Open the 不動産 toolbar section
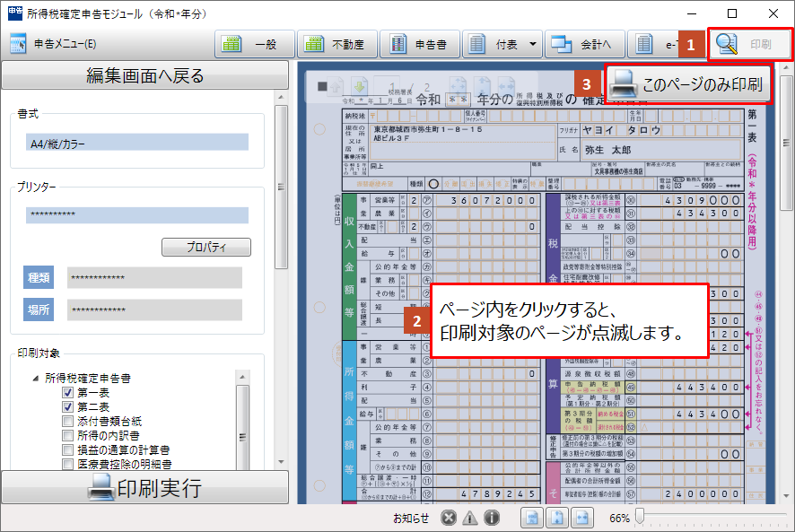Image resolution: width=795 pixels, height=532 pixels. coord(337,44)
